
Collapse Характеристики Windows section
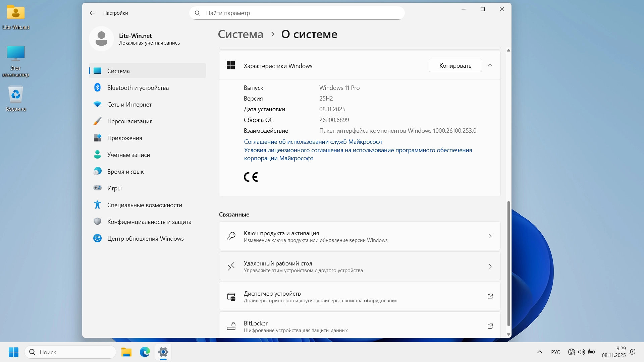(490, 65)
